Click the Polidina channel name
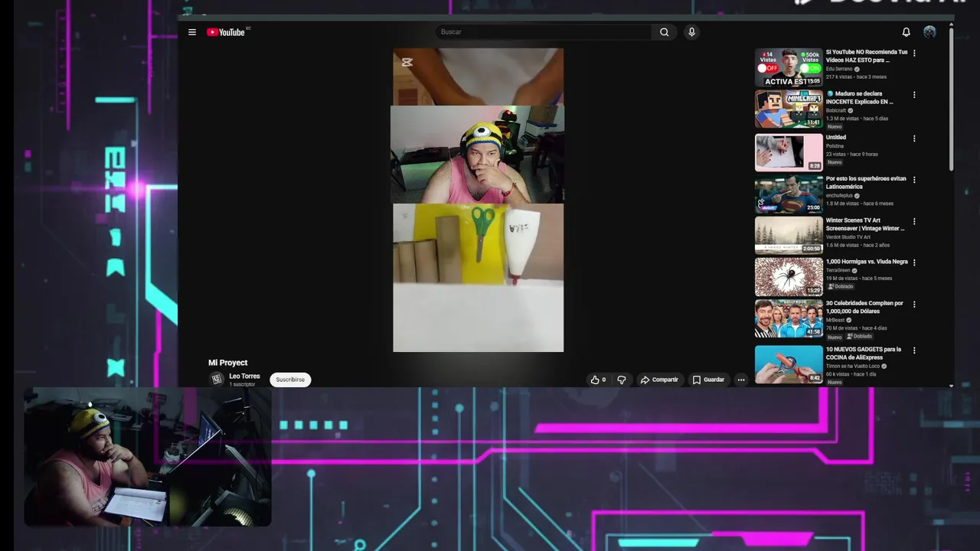This screenshot has height=551, width=980. pyautogui.click(x=835, y=145)
